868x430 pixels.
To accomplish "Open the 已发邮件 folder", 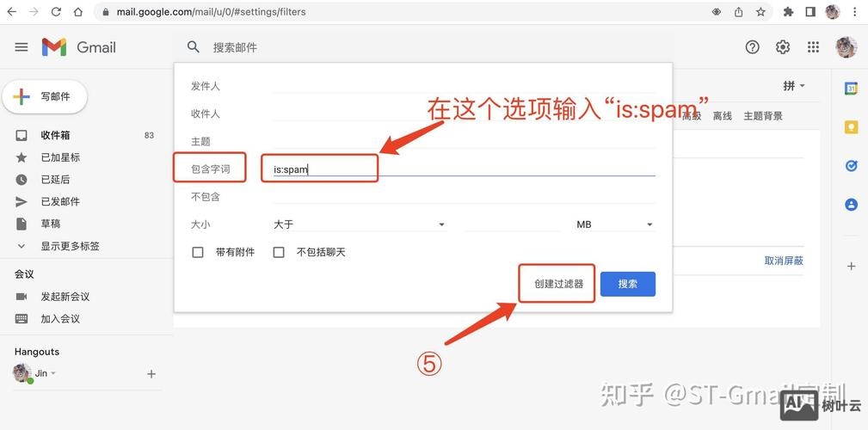I will [x=60, y=201].
